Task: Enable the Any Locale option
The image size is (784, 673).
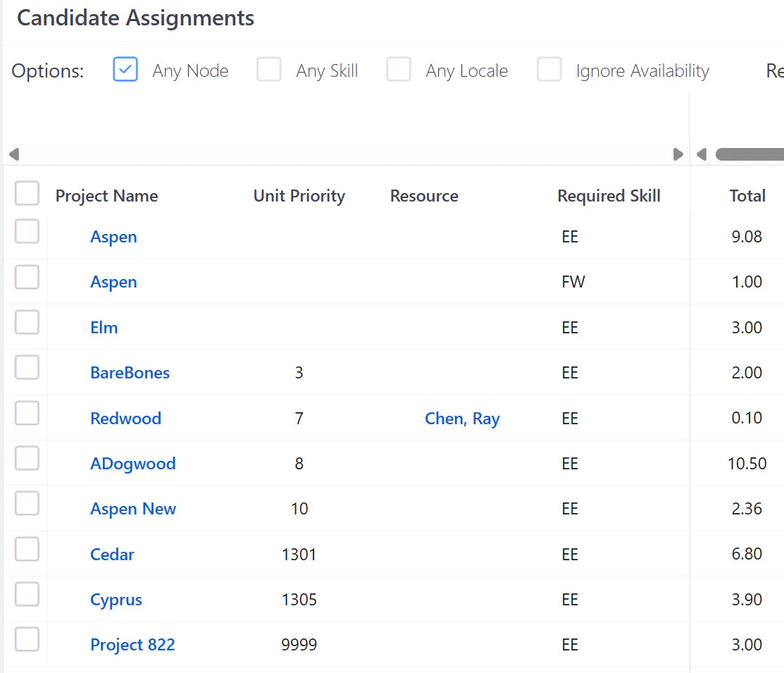Action: click(x=399, y=69)
